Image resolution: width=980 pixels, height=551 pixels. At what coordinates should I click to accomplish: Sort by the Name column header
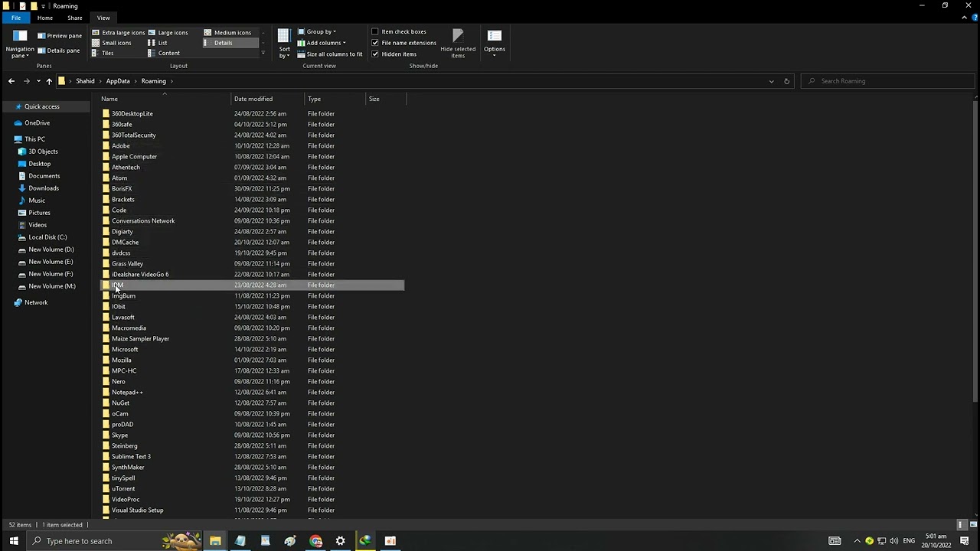[x=165, y=99]
